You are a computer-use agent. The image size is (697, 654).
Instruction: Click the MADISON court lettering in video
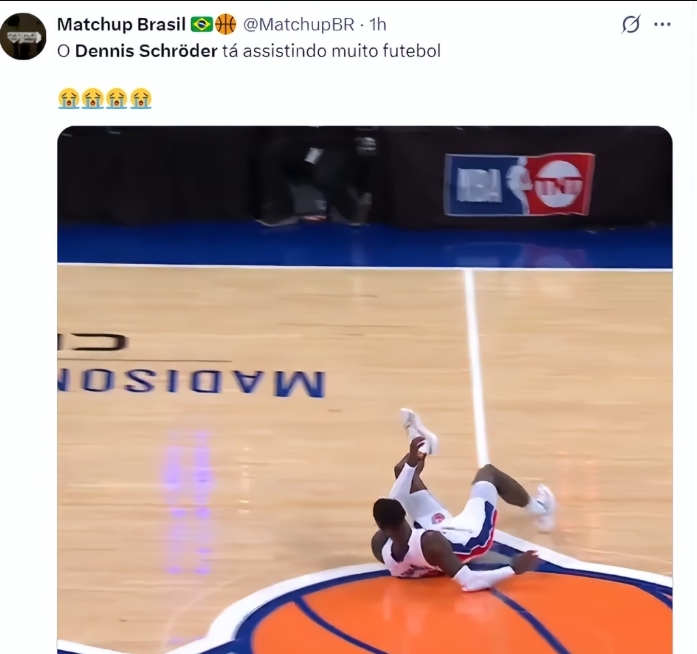(192, 383)
